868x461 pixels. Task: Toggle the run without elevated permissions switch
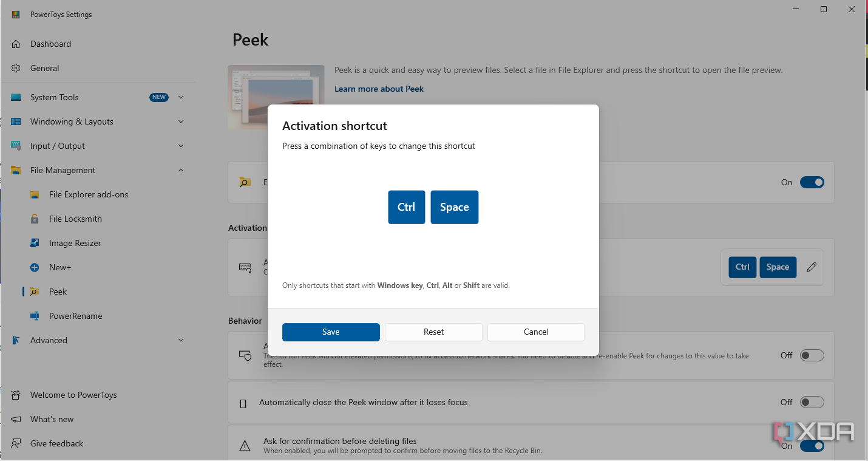tap(812, 355)
